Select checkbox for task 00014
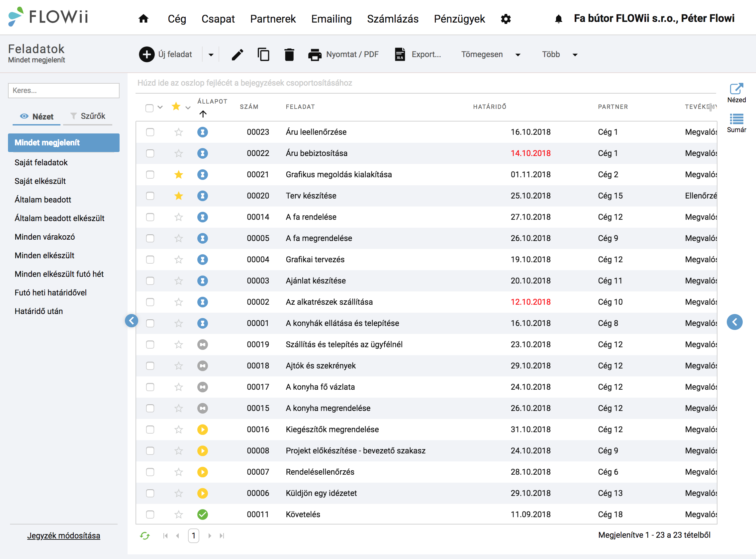This screenshot has width=756, height=559. click(x=150, y=217)
